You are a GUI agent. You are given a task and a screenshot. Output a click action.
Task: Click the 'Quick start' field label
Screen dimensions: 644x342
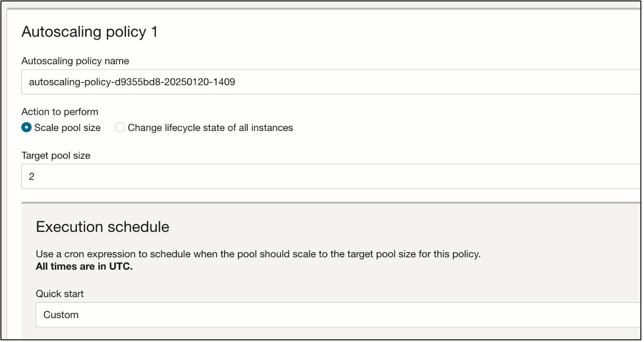click(x=59, y=293)
